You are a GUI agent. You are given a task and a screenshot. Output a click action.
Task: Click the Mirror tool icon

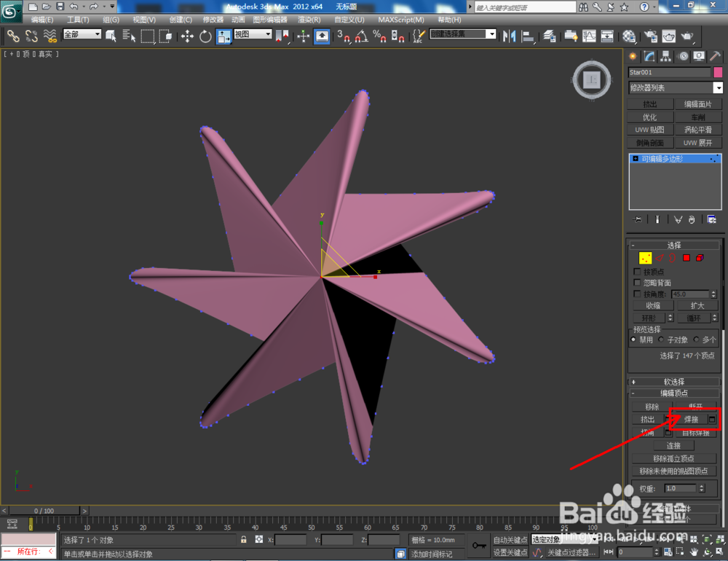[510, 36]
